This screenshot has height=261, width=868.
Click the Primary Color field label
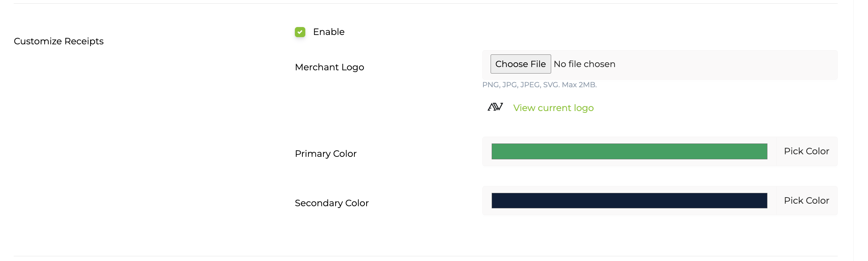tap(325, 154)
